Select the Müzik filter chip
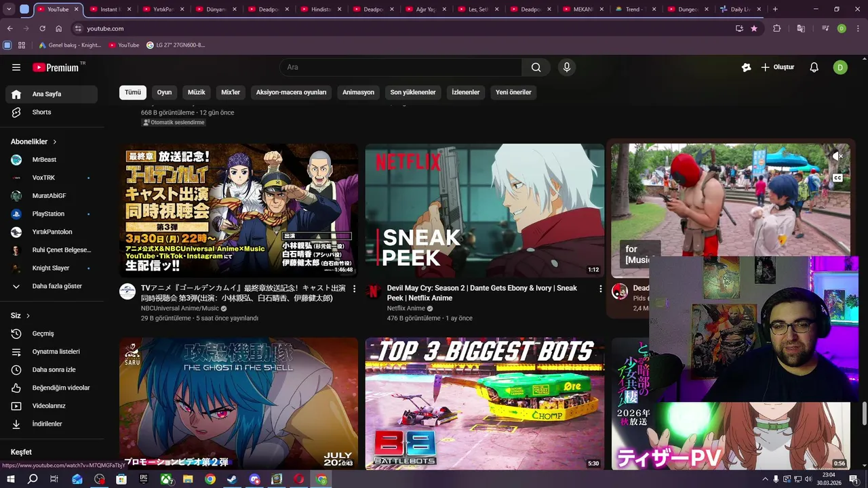Viewport: 868px width, 488px height. pyautogui.click(x=197, y=92)
